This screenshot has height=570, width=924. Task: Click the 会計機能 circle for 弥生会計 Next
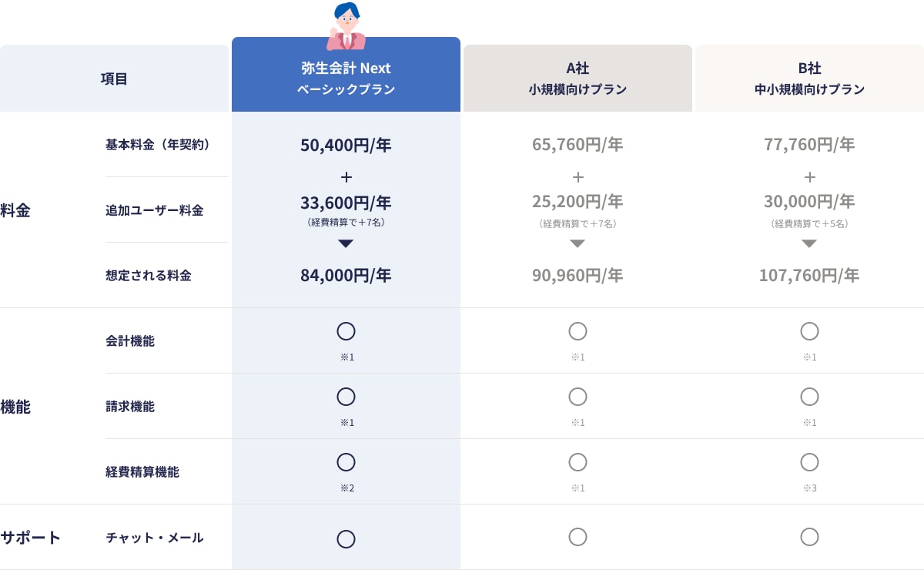pyautogui.click(x=346, y=331)
